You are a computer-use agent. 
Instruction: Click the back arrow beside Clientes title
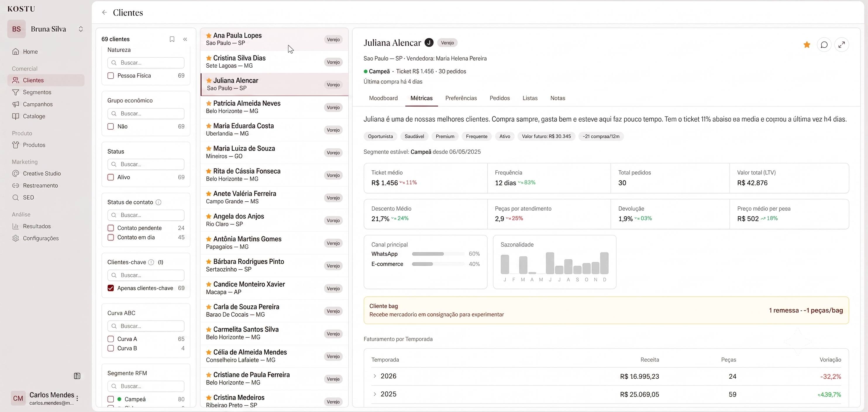coord(104,13)
